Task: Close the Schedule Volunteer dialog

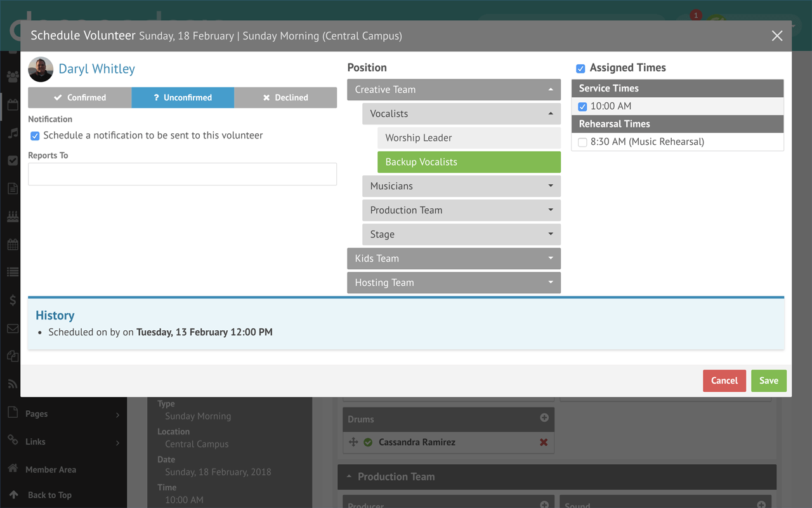Action: (777, 36)
